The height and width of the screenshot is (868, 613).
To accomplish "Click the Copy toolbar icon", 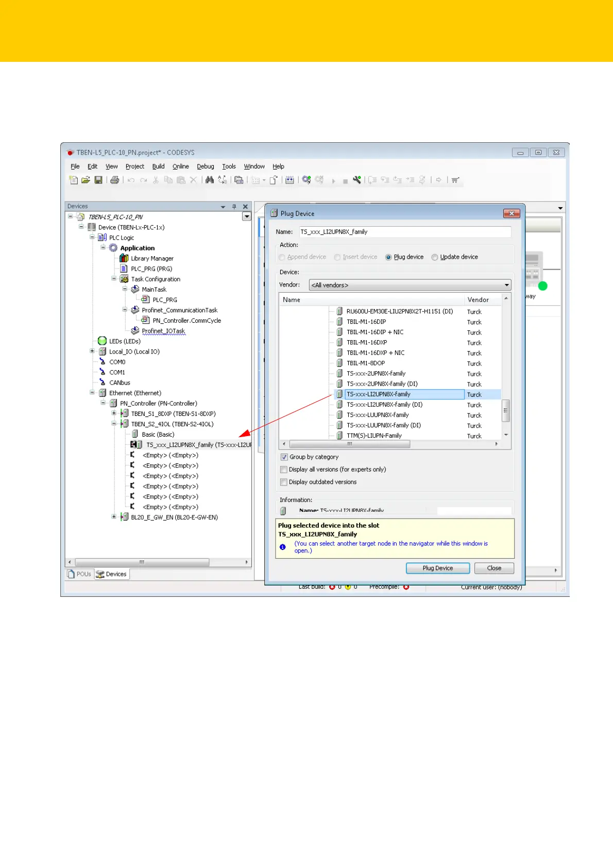I will pyautogui.click(x=168, y=180).
